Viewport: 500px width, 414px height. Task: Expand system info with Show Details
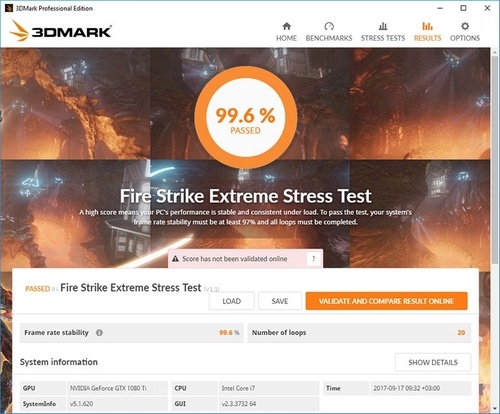pos(433,362)
